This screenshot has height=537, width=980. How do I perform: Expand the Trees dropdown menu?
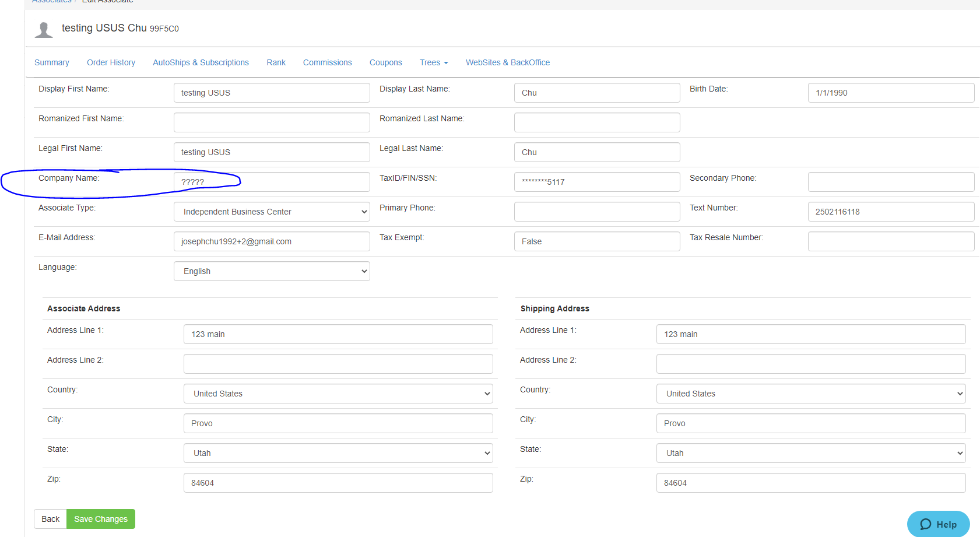click(434, 62)
